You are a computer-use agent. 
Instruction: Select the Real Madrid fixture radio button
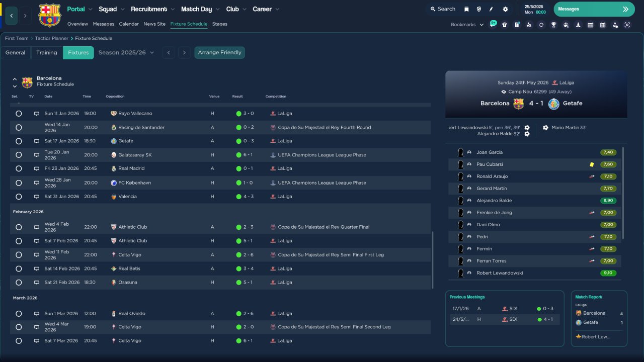(x=19, y=168)
